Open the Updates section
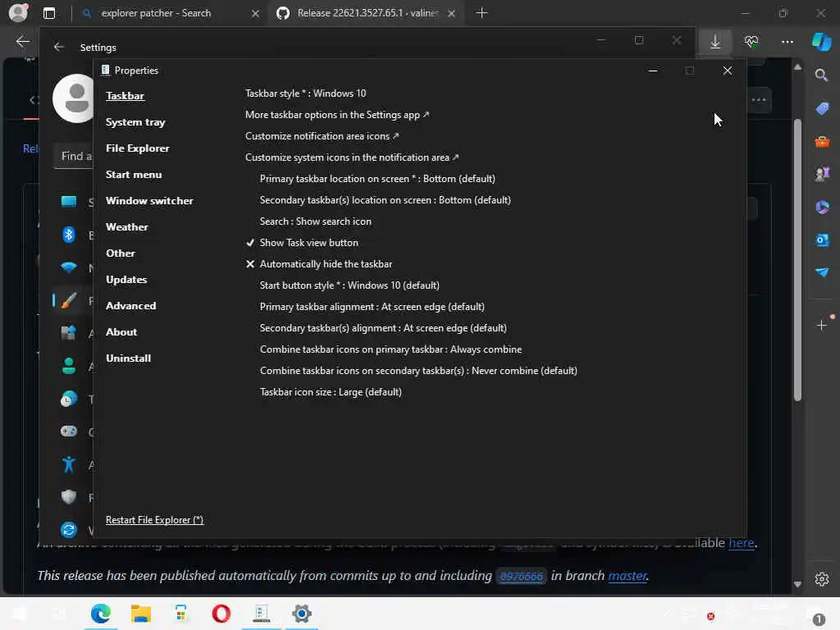Image resolution: width=840 pixels, height=630 pixels. pos(126,280)
